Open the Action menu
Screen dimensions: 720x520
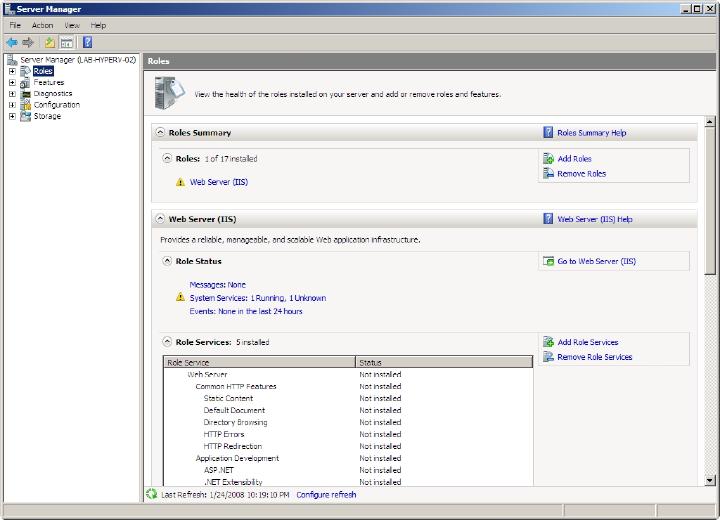pos(43,25)
